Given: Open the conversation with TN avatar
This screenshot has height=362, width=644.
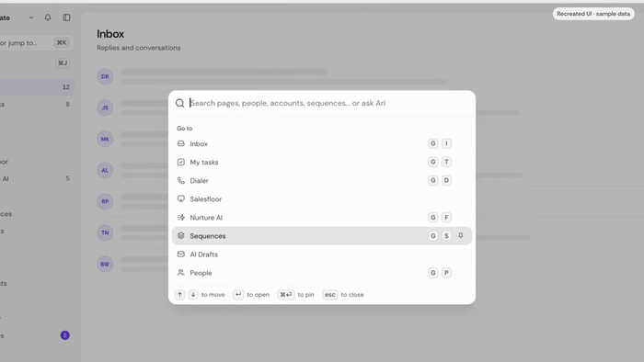Looking at the screenshot, I should click(x=105, y=232).
